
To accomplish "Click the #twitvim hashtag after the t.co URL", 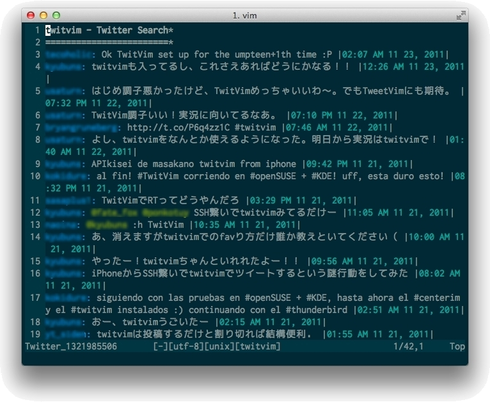I will click(x=255, y=128).
